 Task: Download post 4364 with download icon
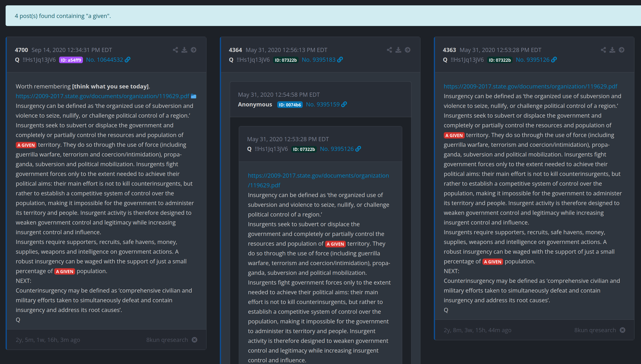pyautogui.click(x=398, y=50)
